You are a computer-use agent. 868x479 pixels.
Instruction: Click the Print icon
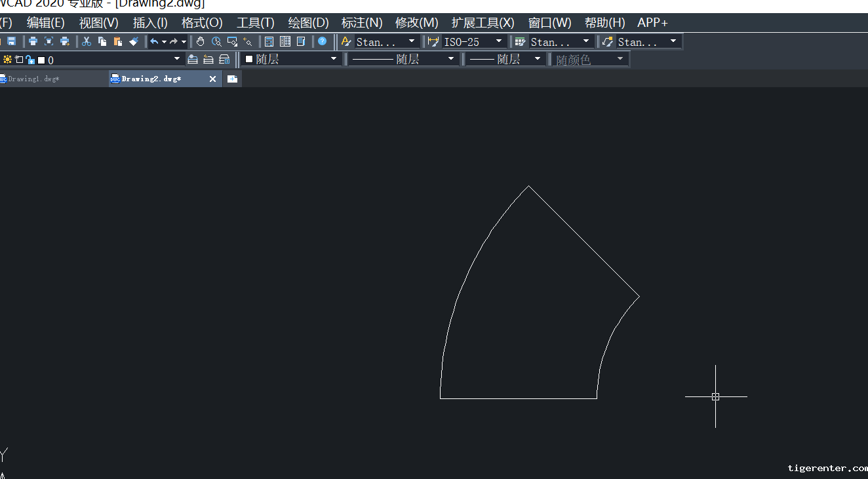point(33,41)
